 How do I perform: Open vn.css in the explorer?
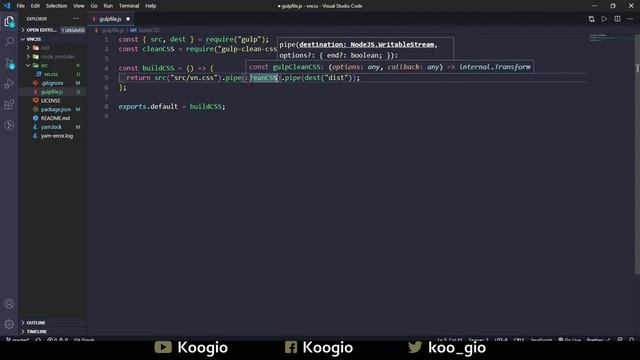coord(51,74)
